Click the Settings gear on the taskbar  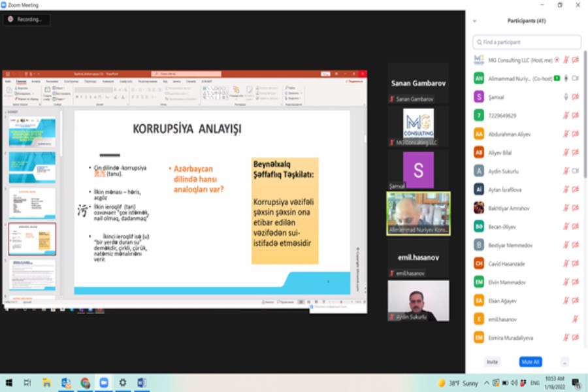pos(123,383)
